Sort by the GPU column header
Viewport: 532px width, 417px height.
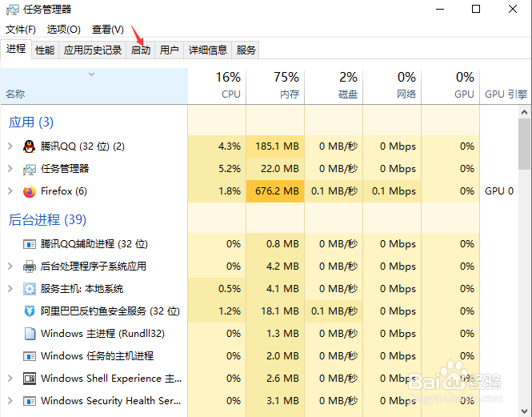450,86
